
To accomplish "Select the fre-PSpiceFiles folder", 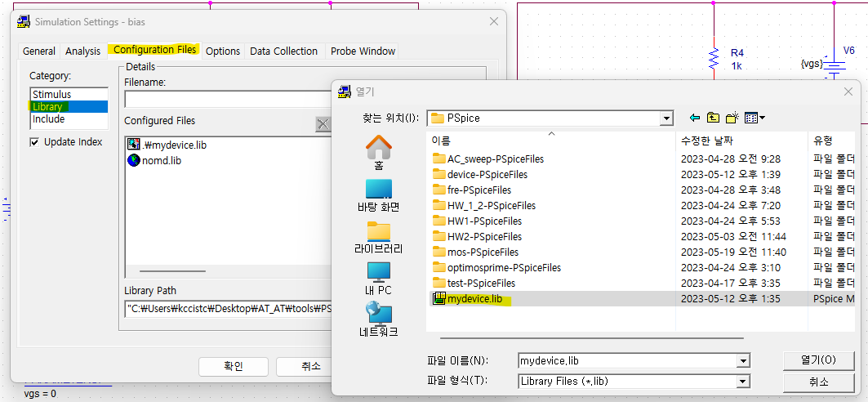I will pos(471,190).
